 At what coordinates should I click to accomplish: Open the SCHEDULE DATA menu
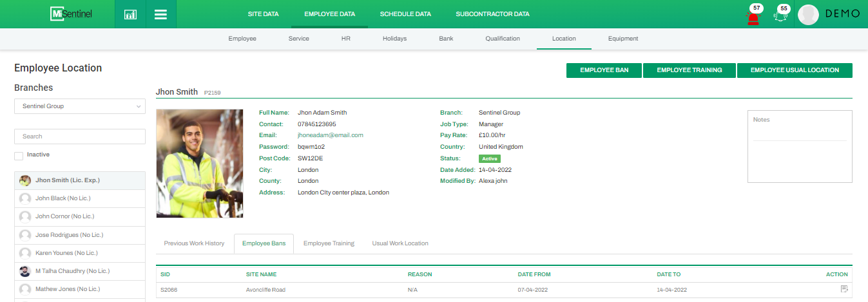click(405, 14)
